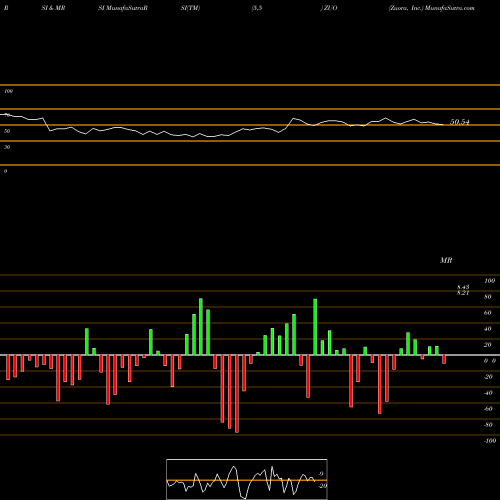Viewport: 500px width, 500px height.
Task: Click the MR axis label 20
Action: pyautogui.click(x=488, y=345)
